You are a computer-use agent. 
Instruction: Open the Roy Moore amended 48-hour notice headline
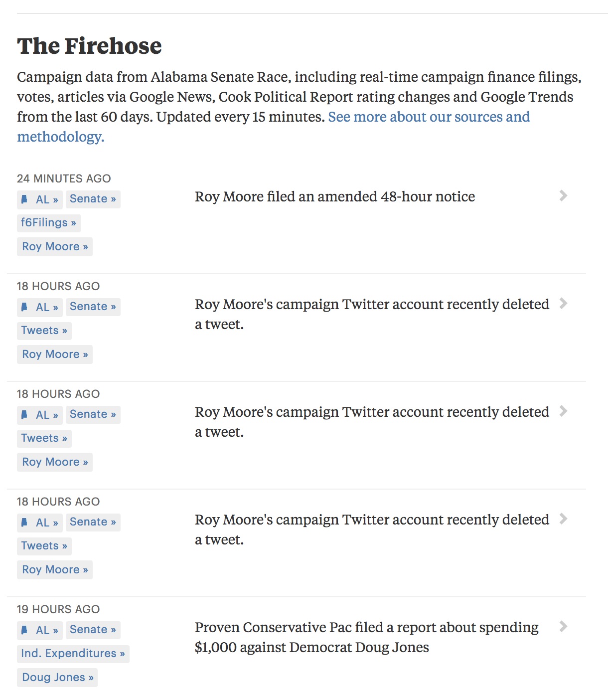point(334,197)
